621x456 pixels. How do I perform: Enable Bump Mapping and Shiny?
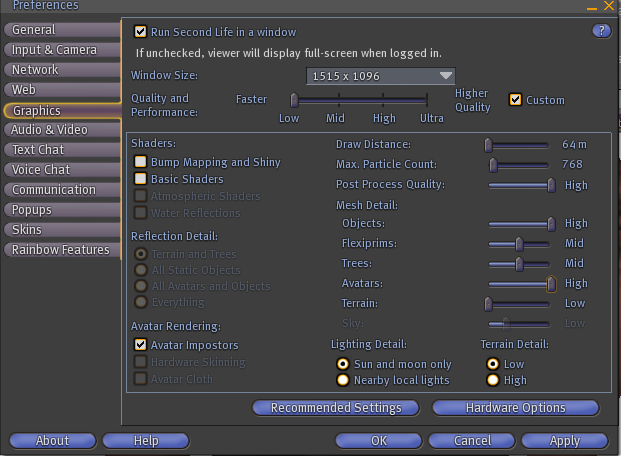click(141, 162)
